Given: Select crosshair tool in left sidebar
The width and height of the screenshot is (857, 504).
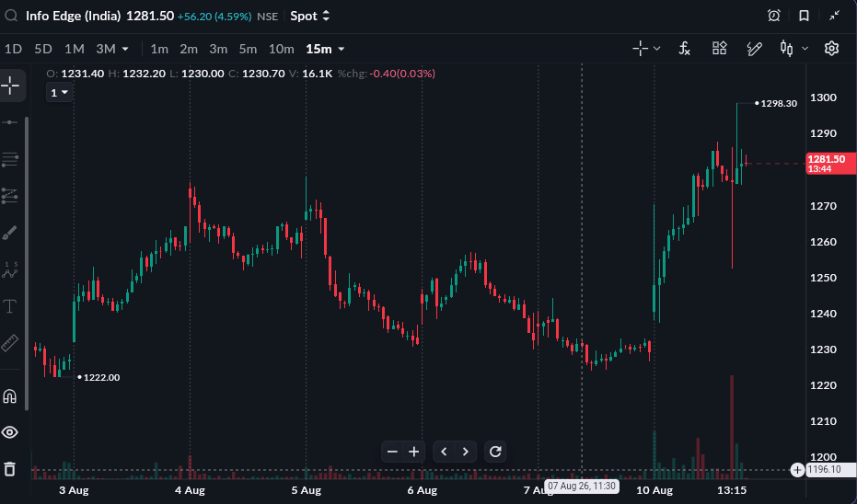Looking at the screenshot, I should coord(10,86).
